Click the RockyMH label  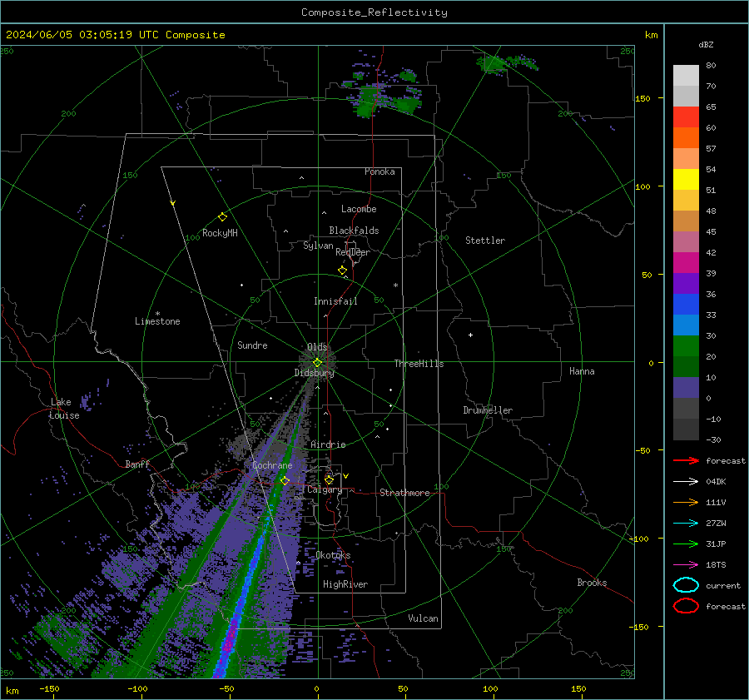click(220, 233)
